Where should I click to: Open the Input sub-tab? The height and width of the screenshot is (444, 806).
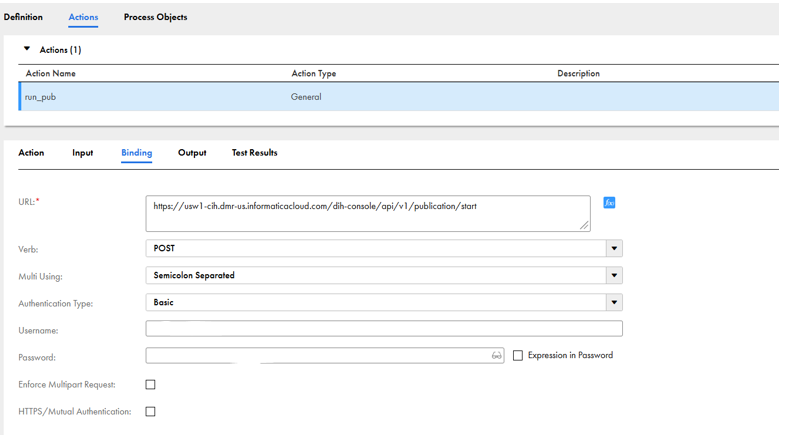82,153
